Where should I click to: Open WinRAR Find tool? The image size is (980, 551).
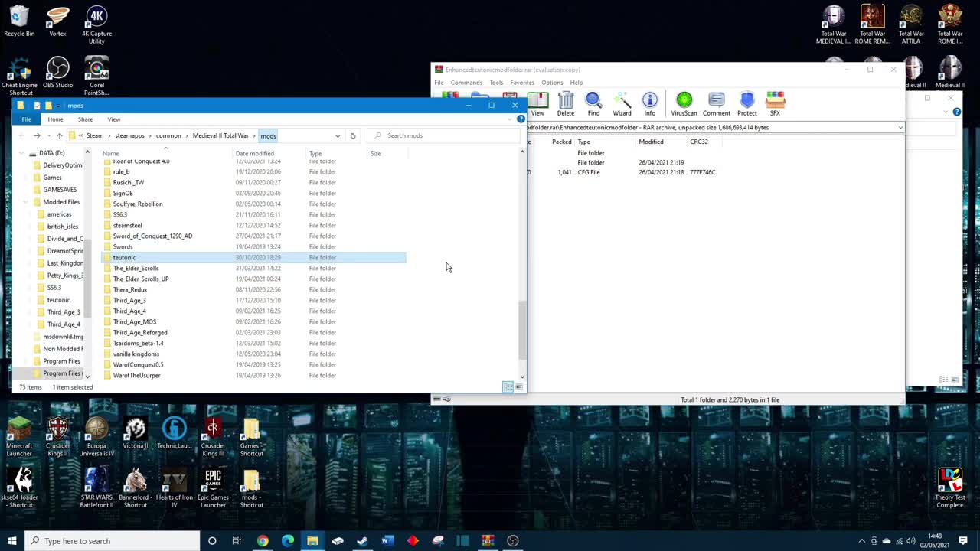point(593,104)
